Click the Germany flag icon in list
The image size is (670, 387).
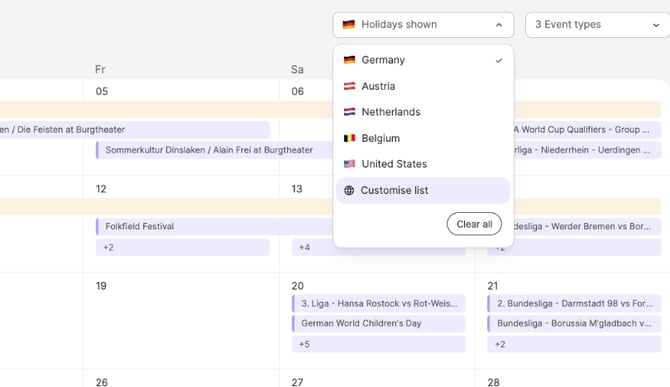[x=350, y=60]
